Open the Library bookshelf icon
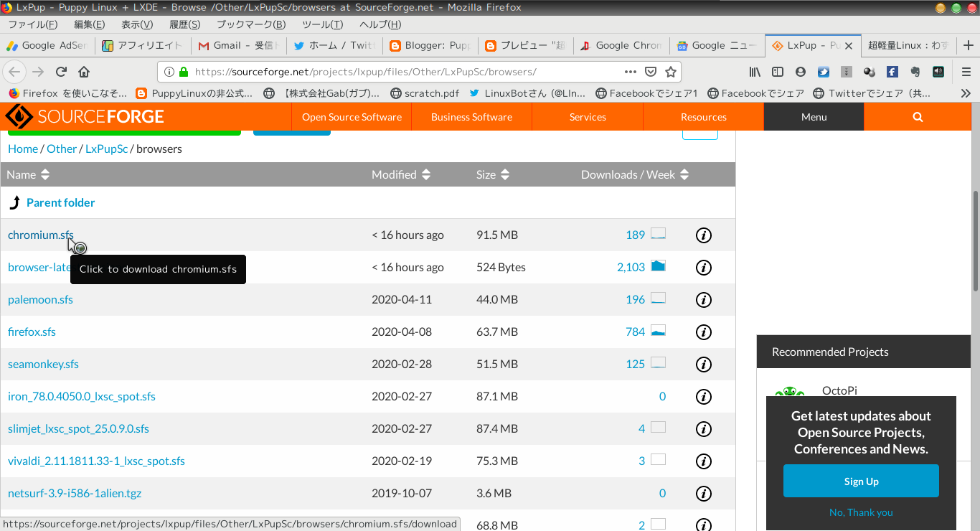 (755, 72)
